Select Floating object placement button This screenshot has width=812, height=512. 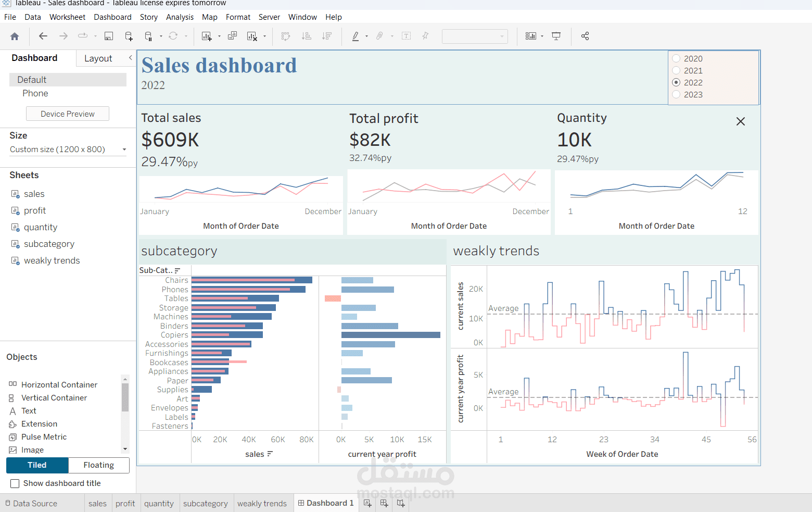98,465
